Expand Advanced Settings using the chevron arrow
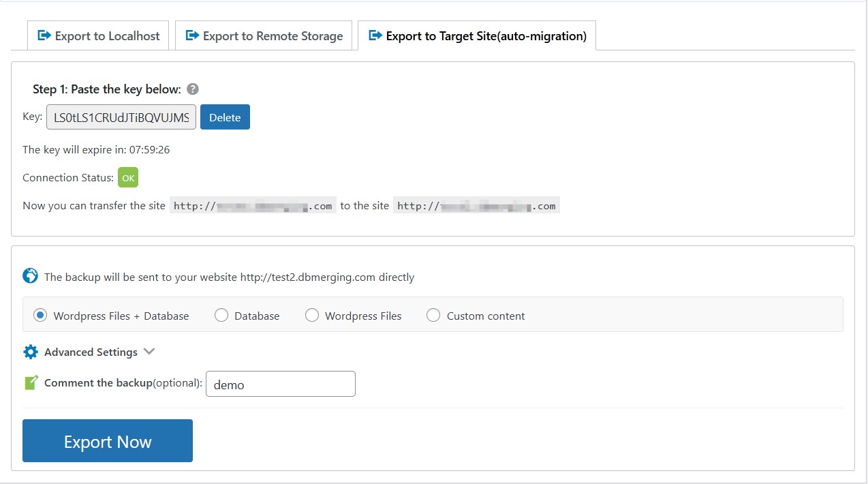 click(x=149, y=352)
